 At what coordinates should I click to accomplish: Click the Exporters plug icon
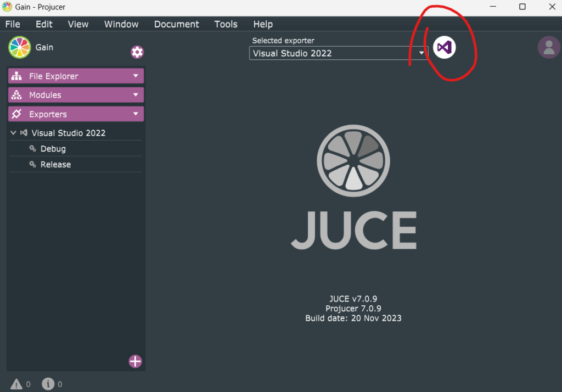16,114
